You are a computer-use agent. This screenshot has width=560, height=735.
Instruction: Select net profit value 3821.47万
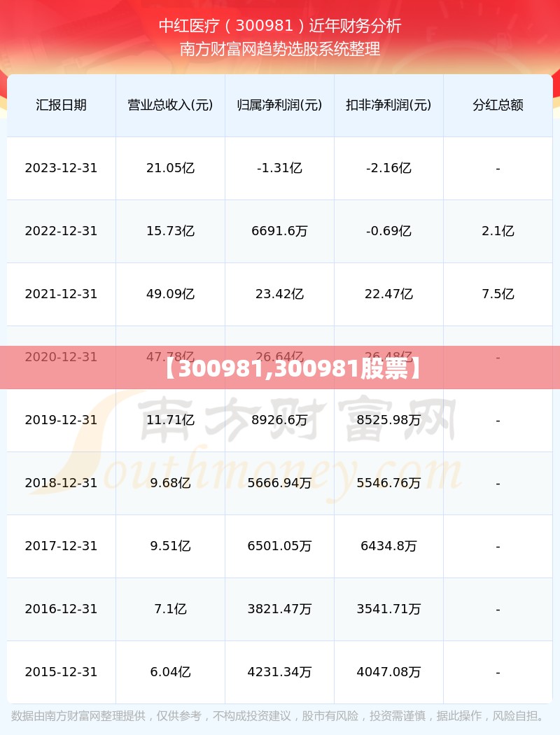pos(280,609)
